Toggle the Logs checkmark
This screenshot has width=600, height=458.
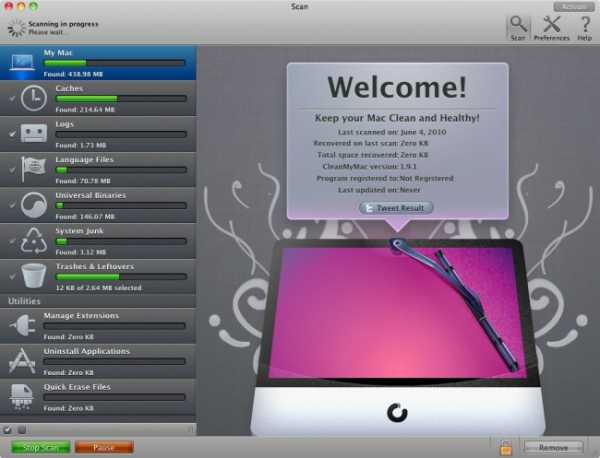tap(12, 132)
